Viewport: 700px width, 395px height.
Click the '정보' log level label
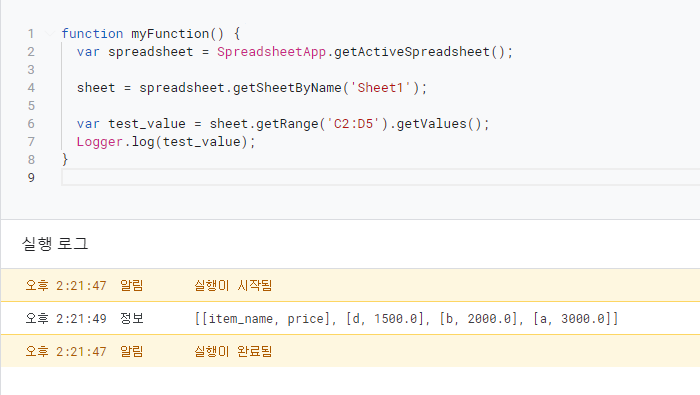[x=132, y=318]
